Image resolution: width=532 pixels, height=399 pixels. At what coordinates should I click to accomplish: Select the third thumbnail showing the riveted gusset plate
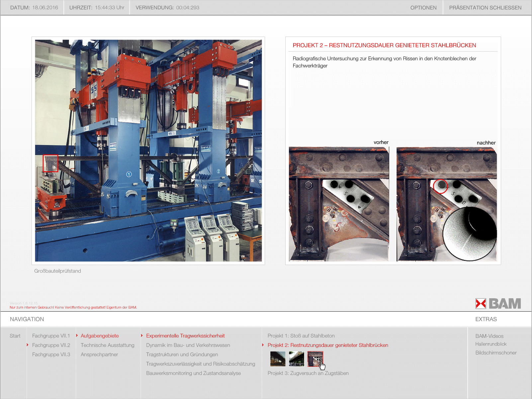(x=315, y=359)
